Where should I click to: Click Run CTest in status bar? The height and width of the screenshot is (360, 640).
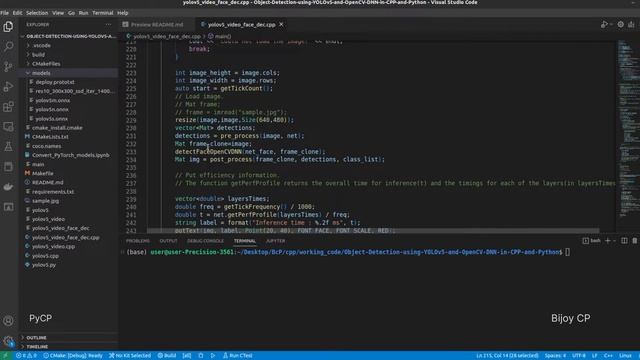(237, 356)
